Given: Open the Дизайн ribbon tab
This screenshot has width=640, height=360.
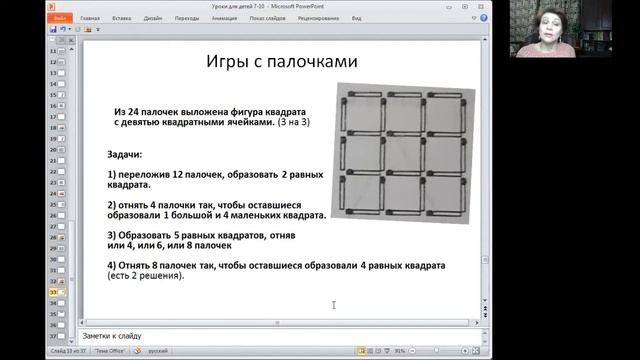Looking at the screenshot, I should pos(153,18).
